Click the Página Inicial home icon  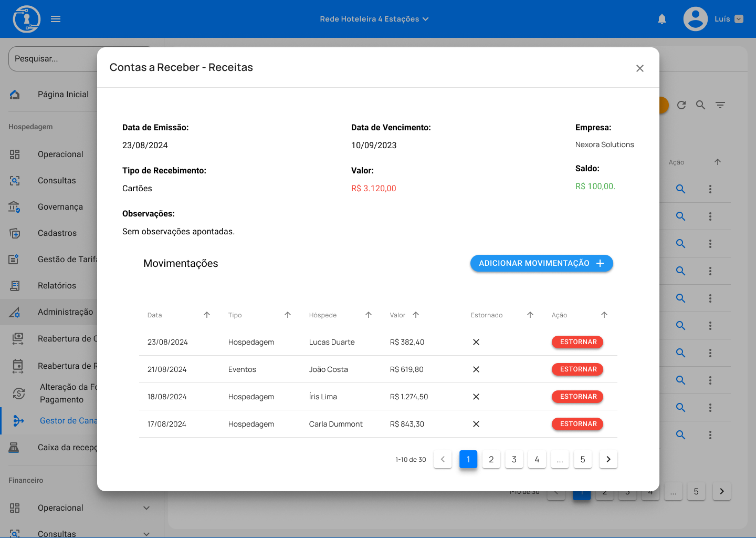click(x=15, y=95)
